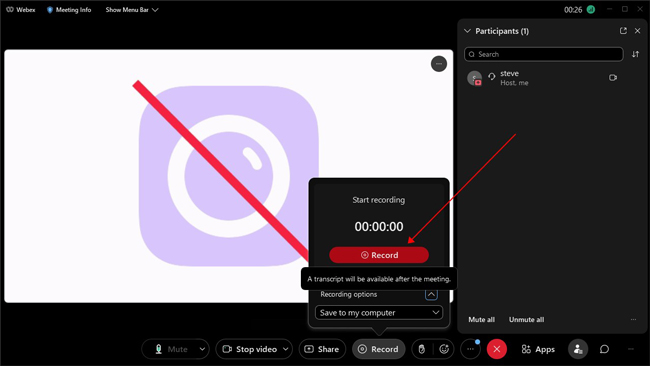Click the Share content button
Image resolution: width=650 pixels, height=366 pixels.
click(x=322, y=349)
